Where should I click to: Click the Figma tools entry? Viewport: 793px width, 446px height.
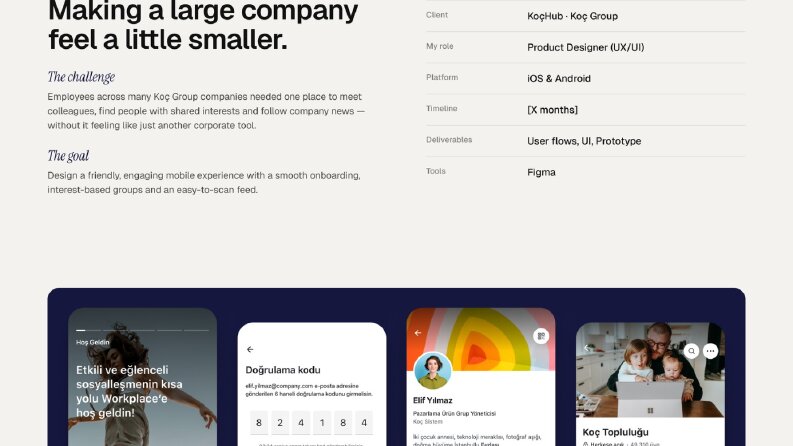pos(541,172)
